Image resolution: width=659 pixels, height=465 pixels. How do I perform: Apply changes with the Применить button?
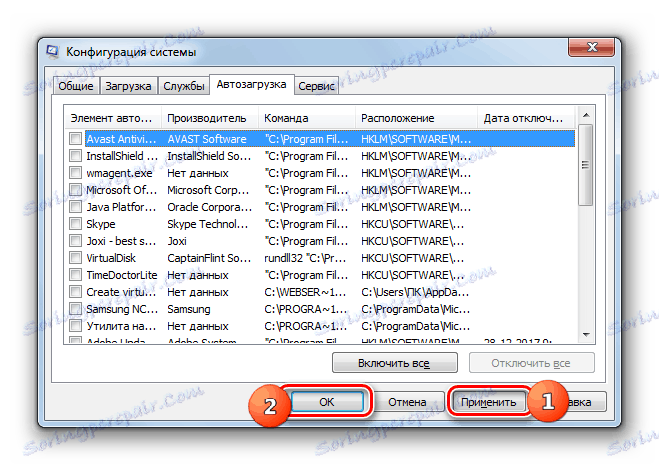[x=488, y=402]
